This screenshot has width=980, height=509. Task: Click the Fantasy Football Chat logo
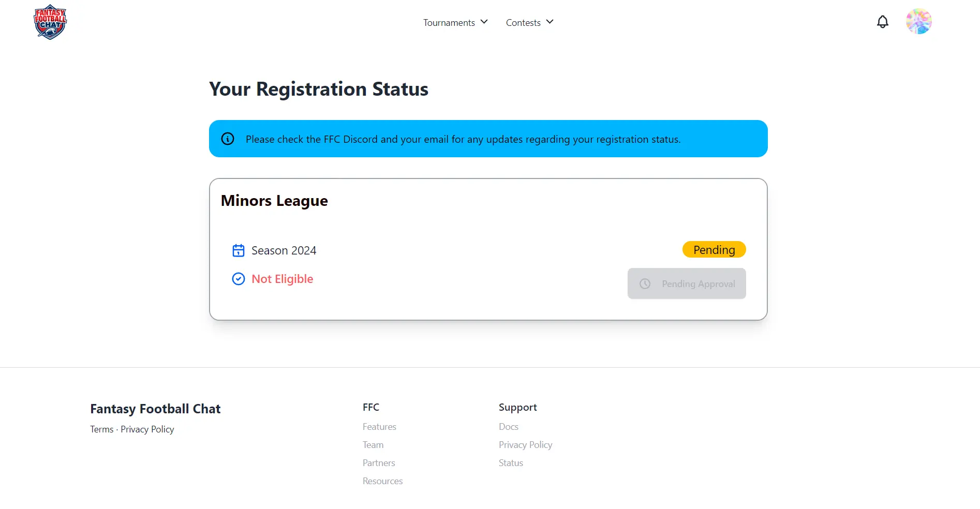pos(50,22)
